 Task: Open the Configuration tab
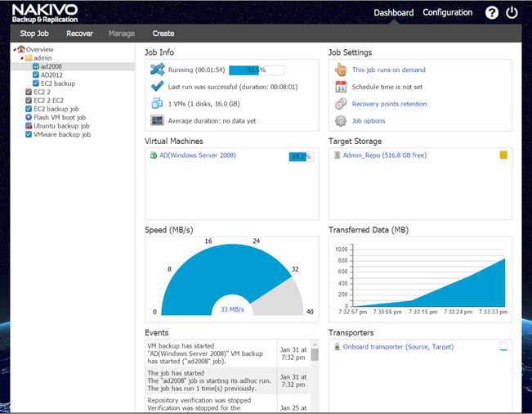(448, 12)
